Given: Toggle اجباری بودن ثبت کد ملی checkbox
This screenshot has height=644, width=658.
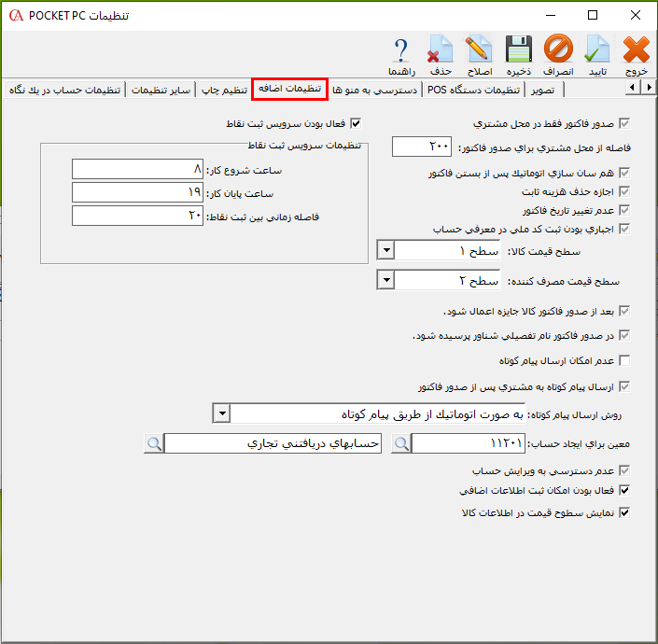Looking at the screenshot, I should pyautogui.click(x=624, y=229).
